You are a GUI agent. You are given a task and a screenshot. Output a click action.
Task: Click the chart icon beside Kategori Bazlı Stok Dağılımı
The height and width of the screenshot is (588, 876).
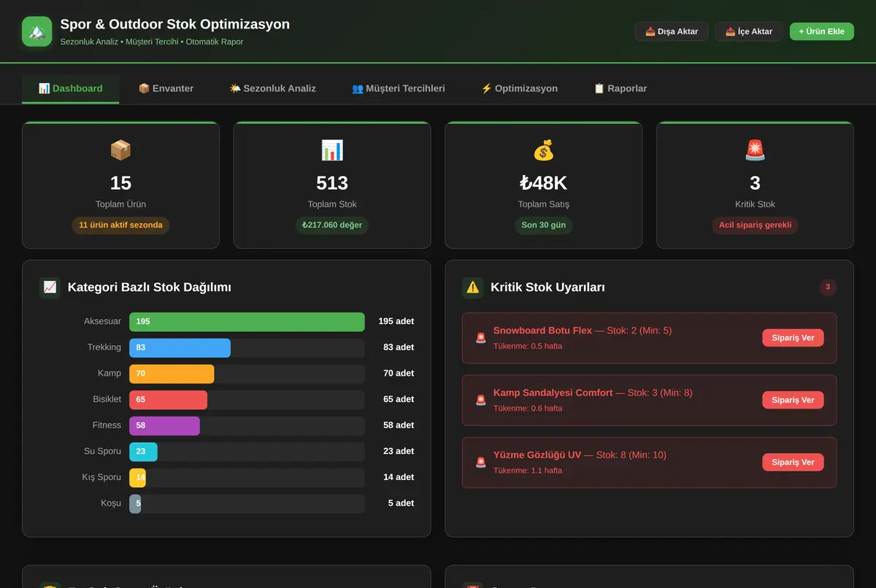click(50, 287)
